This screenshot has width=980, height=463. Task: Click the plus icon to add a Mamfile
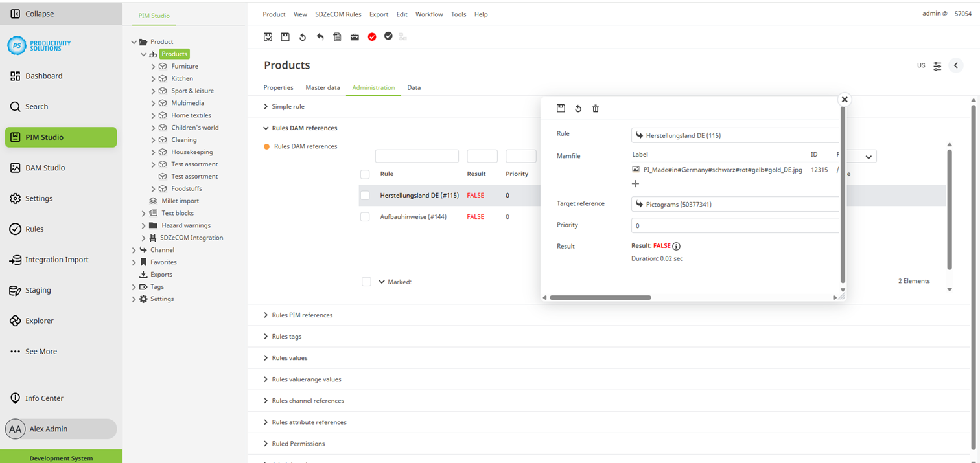pyautogui.click(x=635, y=184)
